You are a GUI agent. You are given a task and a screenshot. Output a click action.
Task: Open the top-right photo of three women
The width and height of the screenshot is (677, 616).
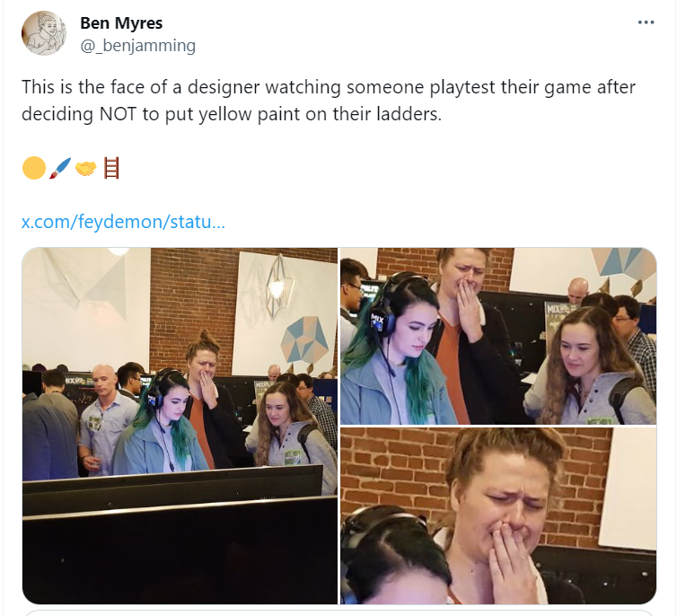498,336
